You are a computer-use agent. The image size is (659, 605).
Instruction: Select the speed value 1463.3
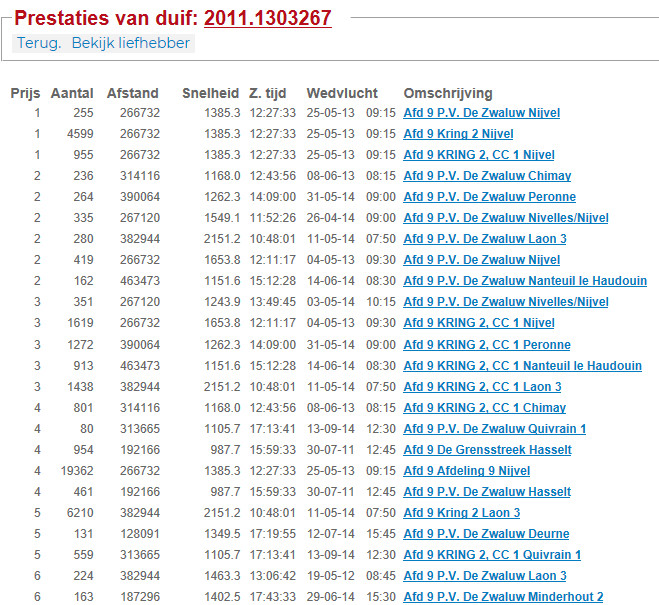(x=222, y=576)
